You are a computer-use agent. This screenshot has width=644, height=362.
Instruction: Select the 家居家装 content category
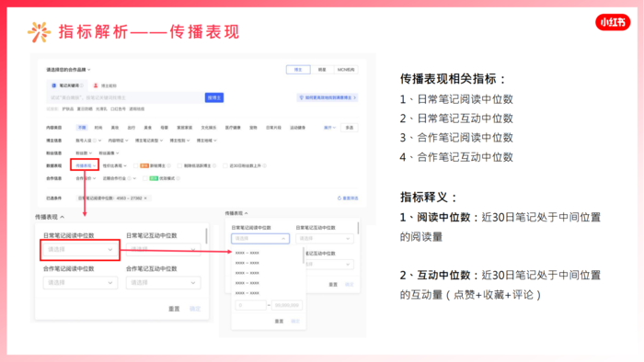[x=184, y=128]
